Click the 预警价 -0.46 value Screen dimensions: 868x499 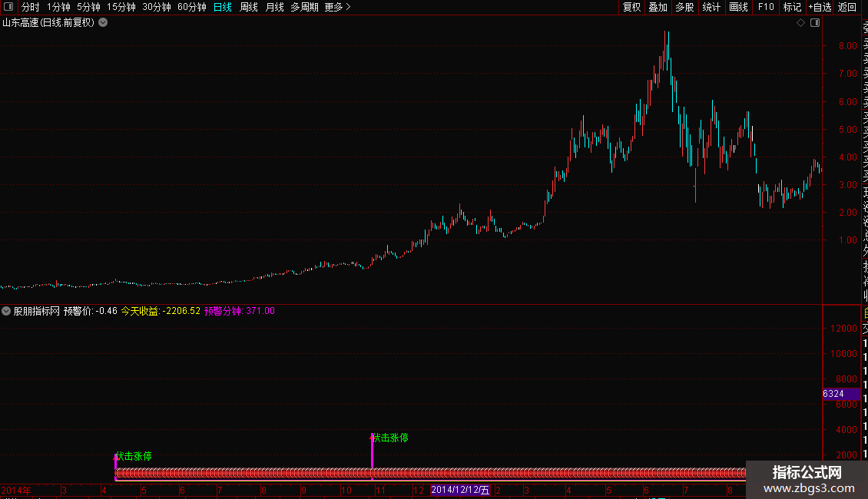point(90,311)
